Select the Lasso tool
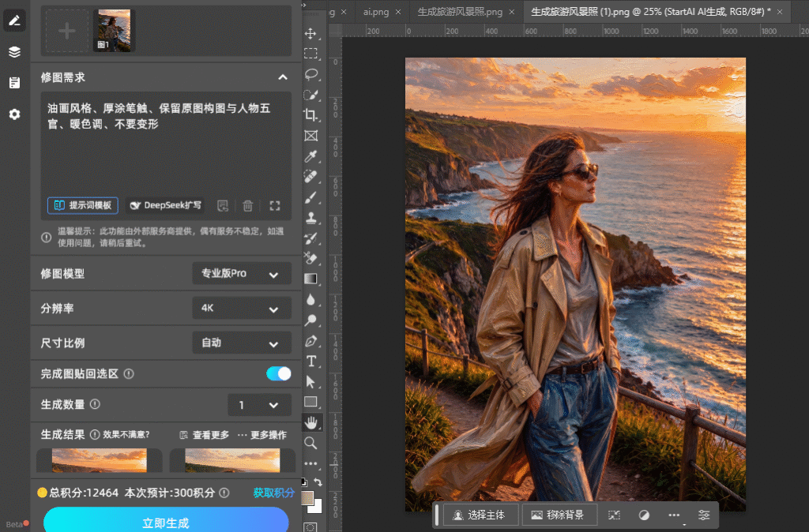Image resolution: width=809 pixels, height=532 pixels. point(310,74)
